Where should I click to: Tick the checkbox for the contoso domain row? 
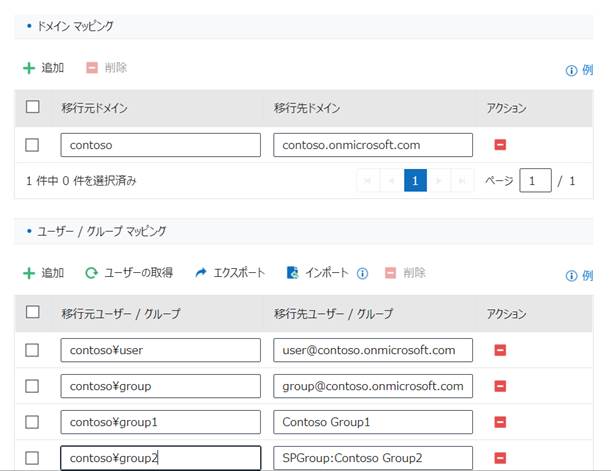[32, 145]
